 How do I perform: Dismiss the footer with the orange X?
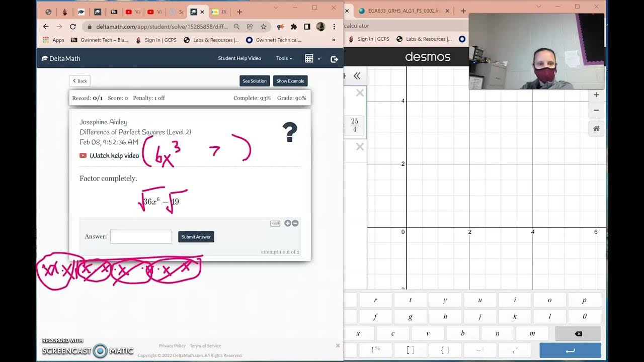coord(338,345)
